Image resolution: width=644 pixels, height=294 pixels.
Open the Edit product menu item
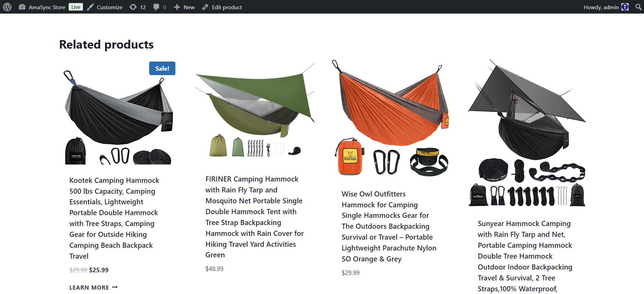pos(227,7)
